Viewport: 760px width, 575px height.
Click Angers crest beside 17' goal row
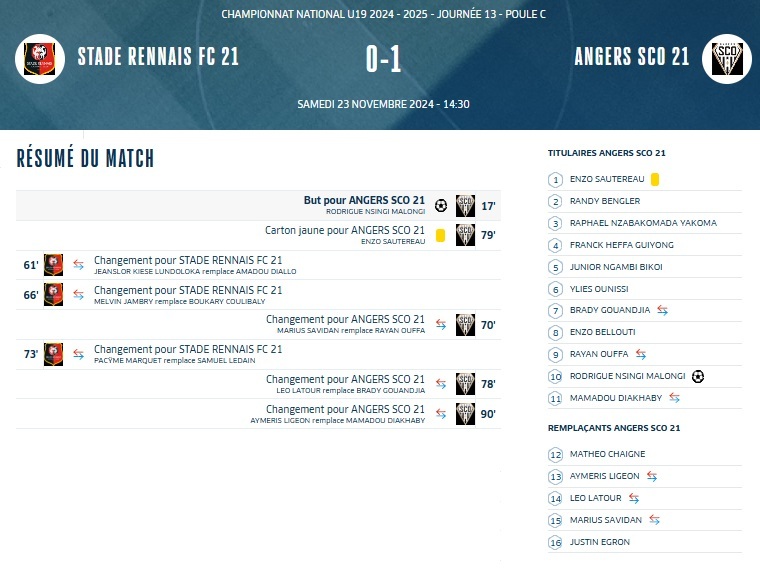(465, 206)
